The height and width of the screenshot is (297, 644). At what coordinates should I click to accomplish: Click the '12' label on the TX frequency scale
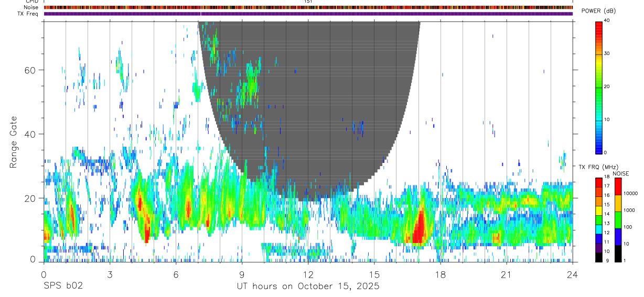coord(607,233)
